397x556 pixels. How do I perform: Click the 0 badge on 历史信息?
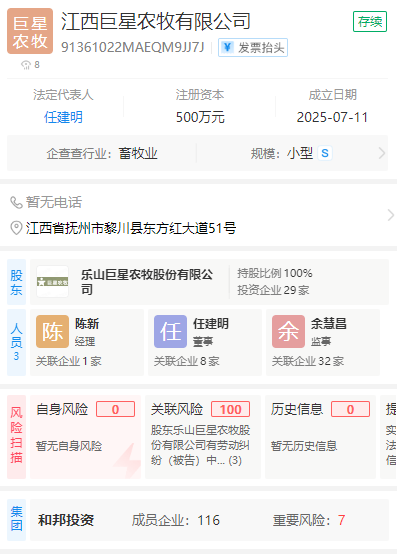[351, 410]
